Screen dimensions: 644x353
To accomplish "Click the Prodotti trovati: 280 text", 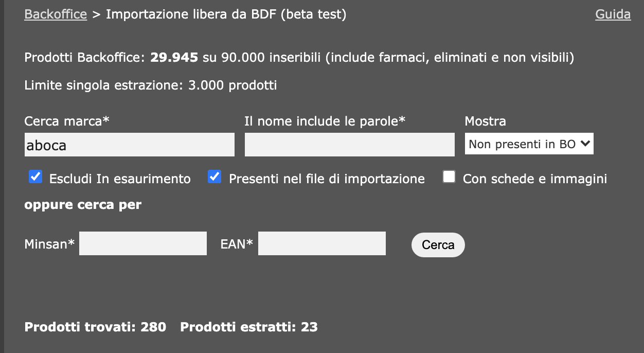I will [95, 327].
